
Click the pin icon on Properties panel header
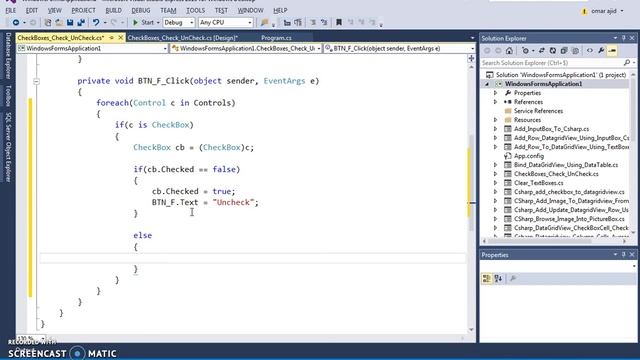624,254
